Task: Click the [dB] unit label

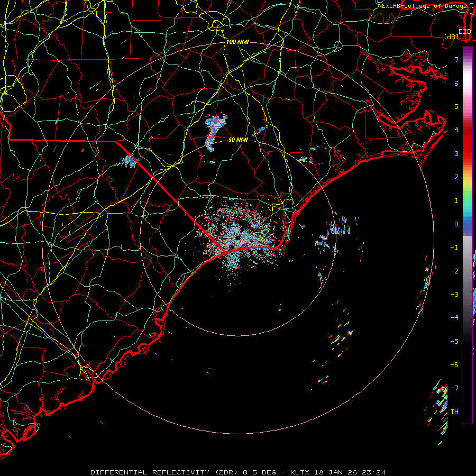Action: (452, 36)
